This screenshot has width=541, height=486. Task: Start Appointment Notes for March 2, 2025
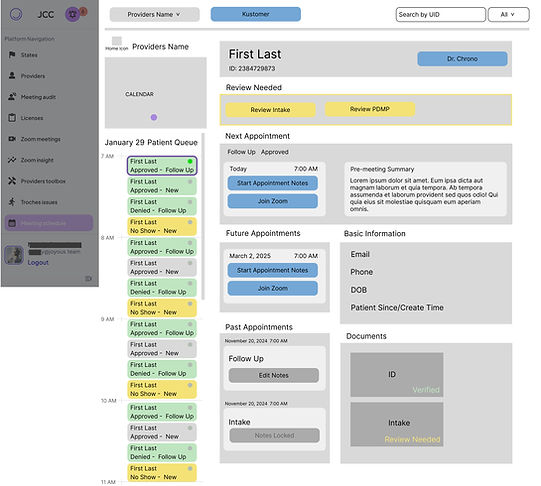[273, 270]
